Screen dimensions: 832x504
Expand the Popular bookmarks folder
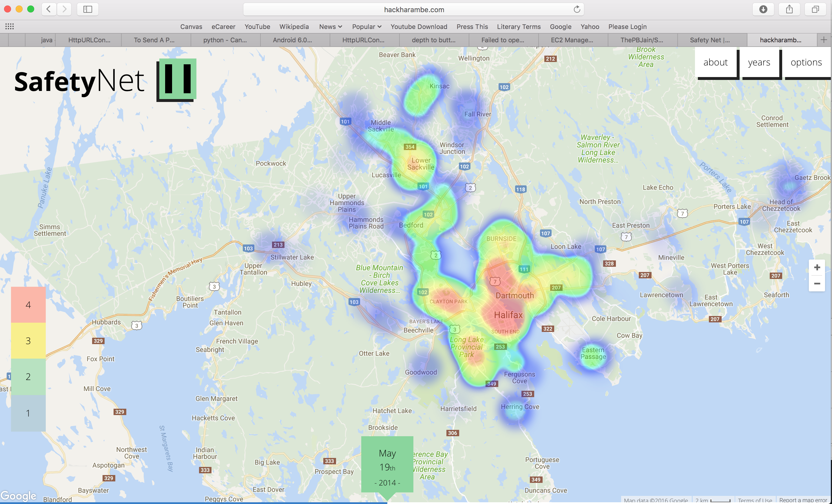(367, 27)
